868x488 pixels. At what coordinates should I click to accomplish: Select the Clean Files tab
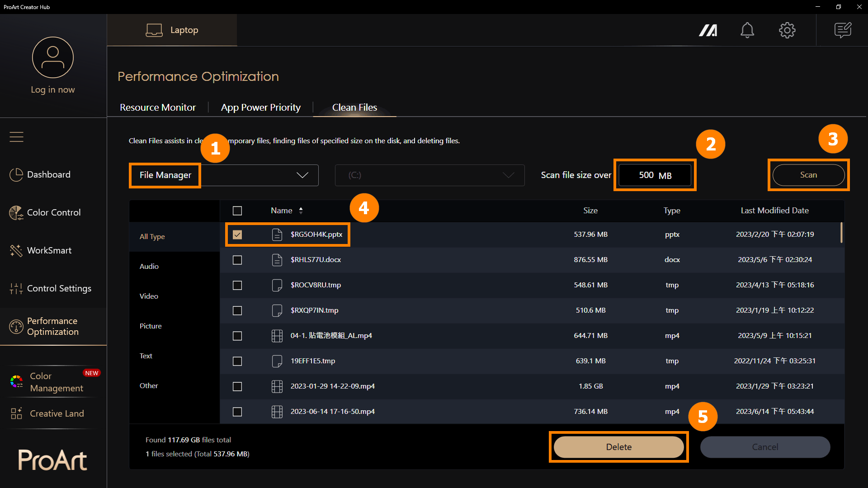(354, 108)
